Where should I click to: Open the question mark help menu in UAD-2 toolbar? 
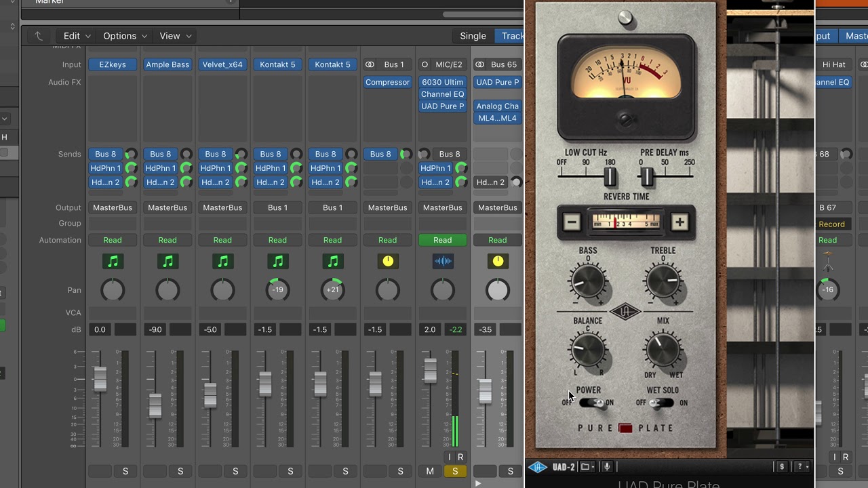(x=801, y=467)
